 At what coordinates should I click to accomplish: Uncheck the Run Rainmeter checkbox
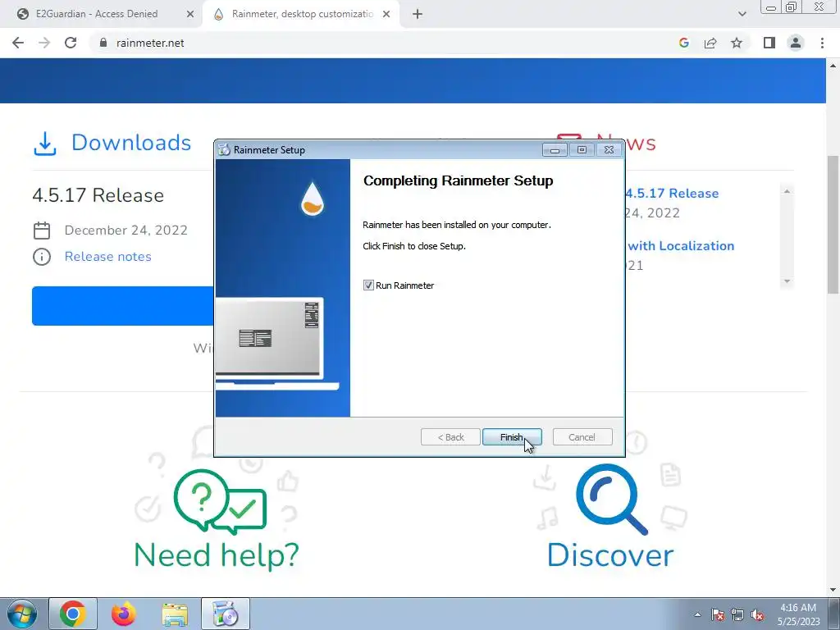click(x=368, y=285)
